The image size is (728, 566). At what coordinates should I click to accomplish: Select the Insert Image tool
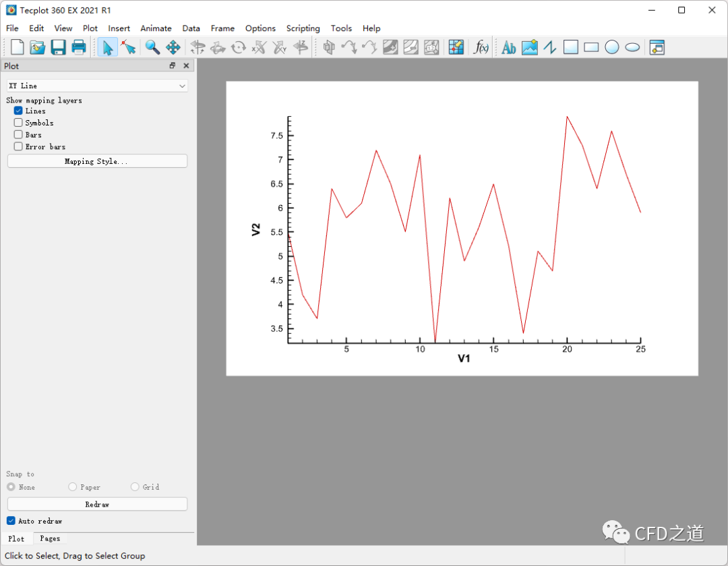click(x=530, y=47)
